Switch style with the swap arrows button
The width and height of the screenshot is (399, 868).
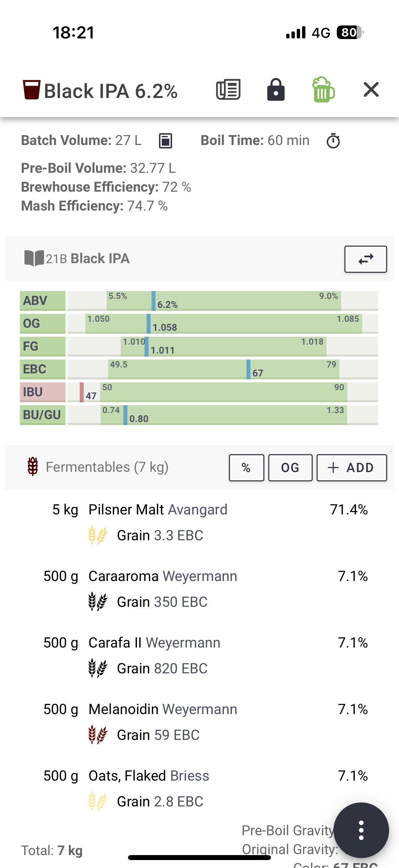pyautogui.click(x=366, y=259)
